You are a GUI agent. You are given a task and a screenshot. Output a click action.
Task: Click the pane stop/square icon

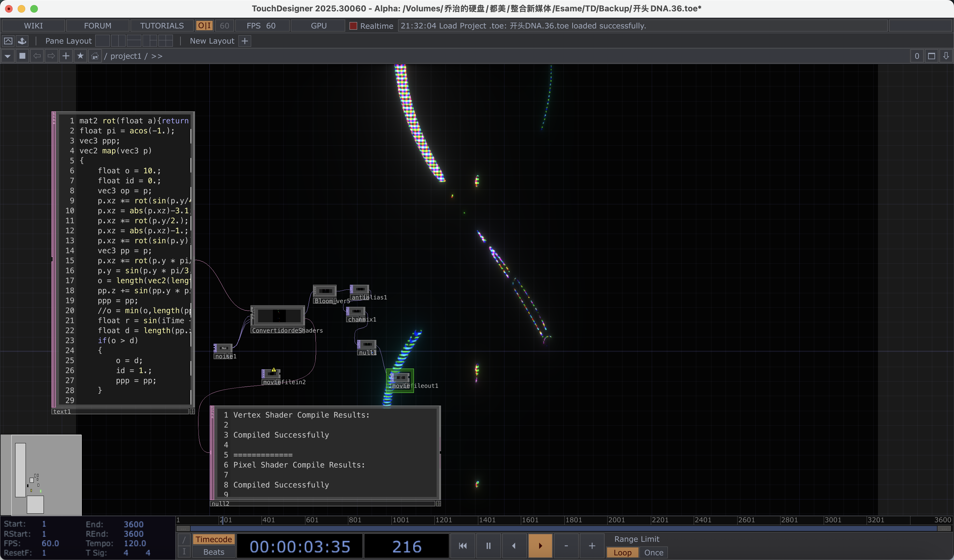point(22,56)
